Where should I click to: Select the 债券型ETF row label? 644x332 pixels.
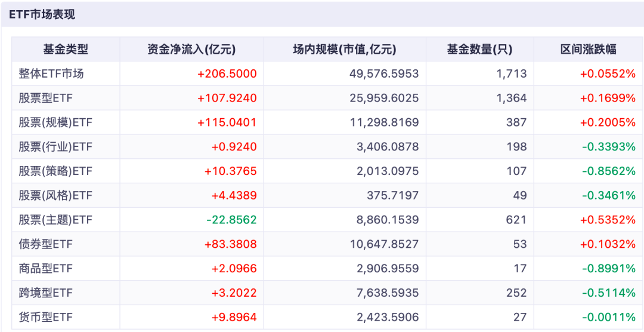pyautogui.click(x=45, y=244)
